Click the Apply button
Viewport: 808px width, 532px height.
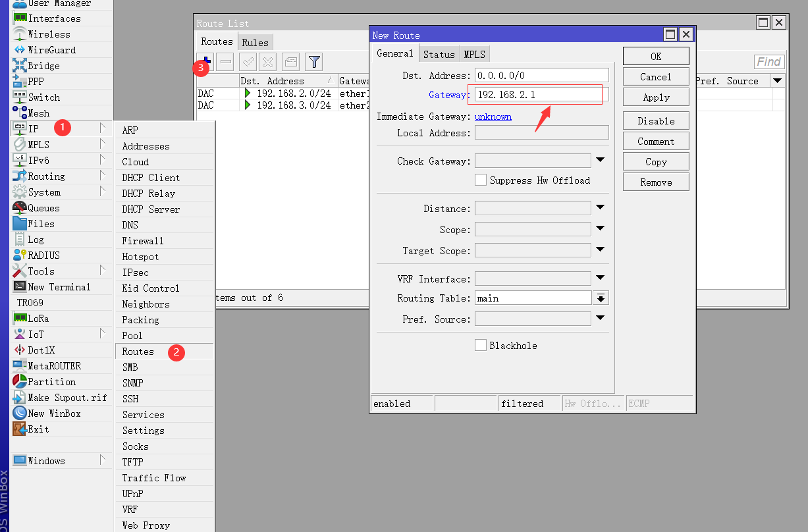click(x=655, y=97)
